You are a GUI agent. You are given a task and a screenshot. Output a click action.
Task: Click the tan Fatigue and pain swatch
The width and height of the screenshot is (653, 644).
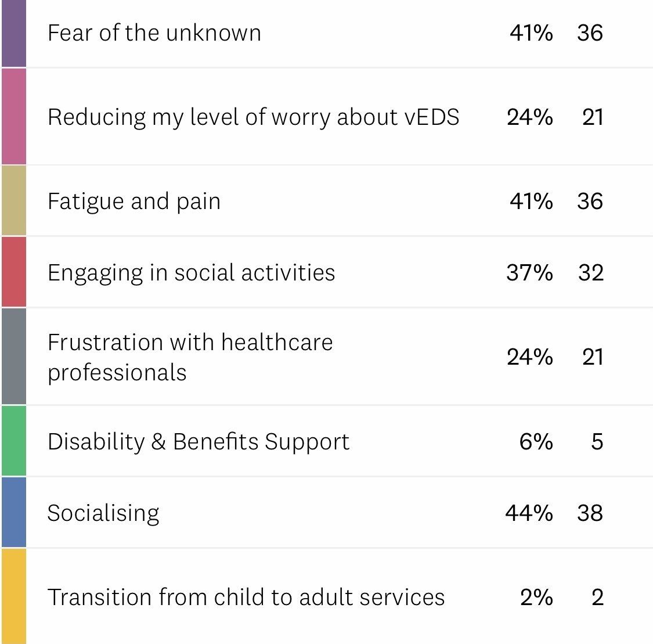[x=13, y=201]
